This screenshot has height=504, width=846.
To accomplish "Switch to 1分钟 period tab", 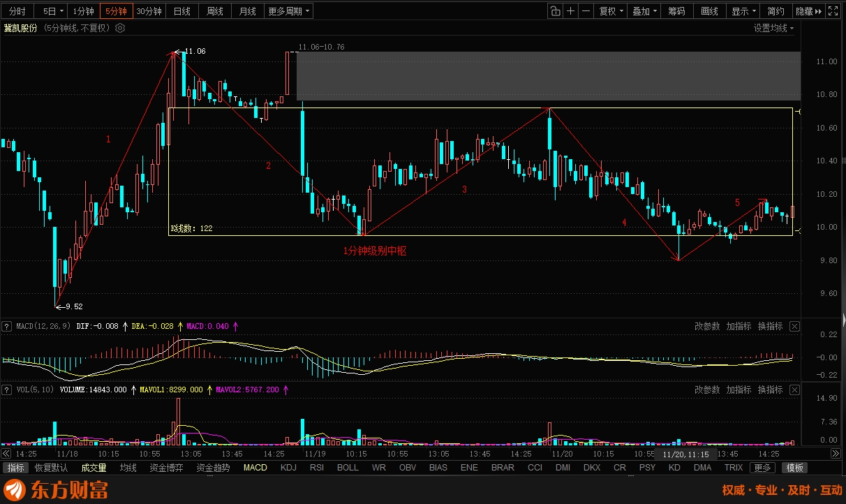I will [83, 11].
